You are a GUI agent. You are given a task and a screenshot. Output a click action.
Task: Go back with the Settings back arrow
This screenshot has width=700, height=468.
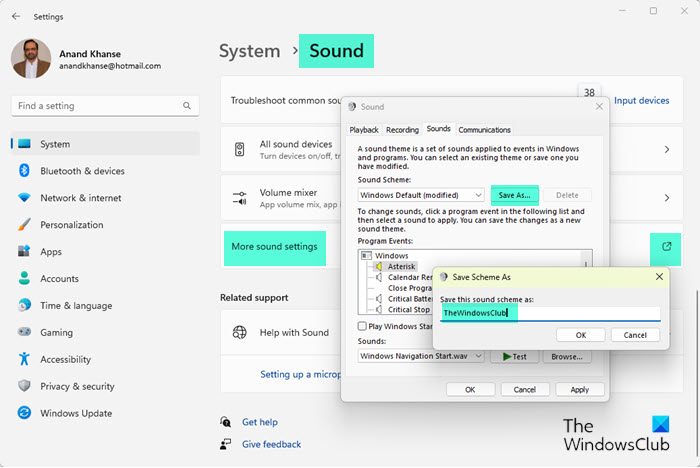[16, 17]
